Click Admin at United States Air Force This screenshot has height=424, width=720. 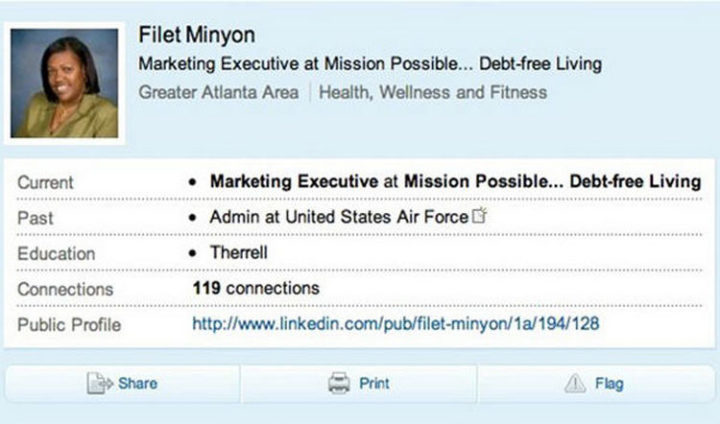338,217
